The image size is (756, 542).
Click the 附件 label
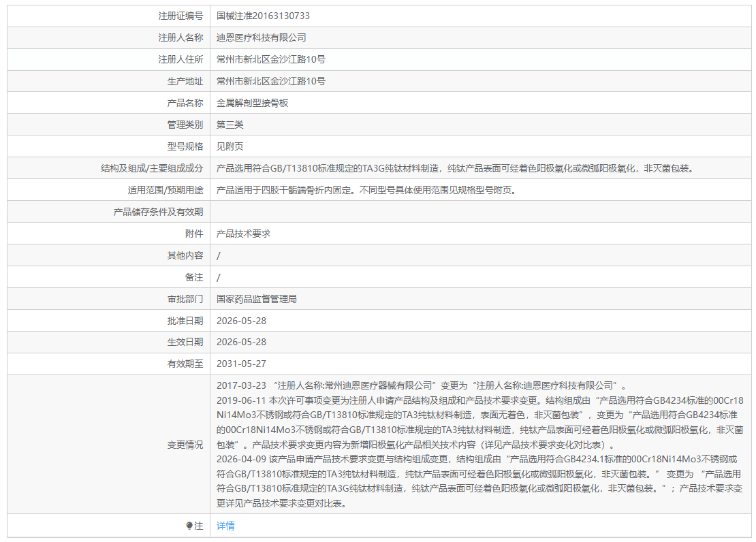(x=194, y=234)
